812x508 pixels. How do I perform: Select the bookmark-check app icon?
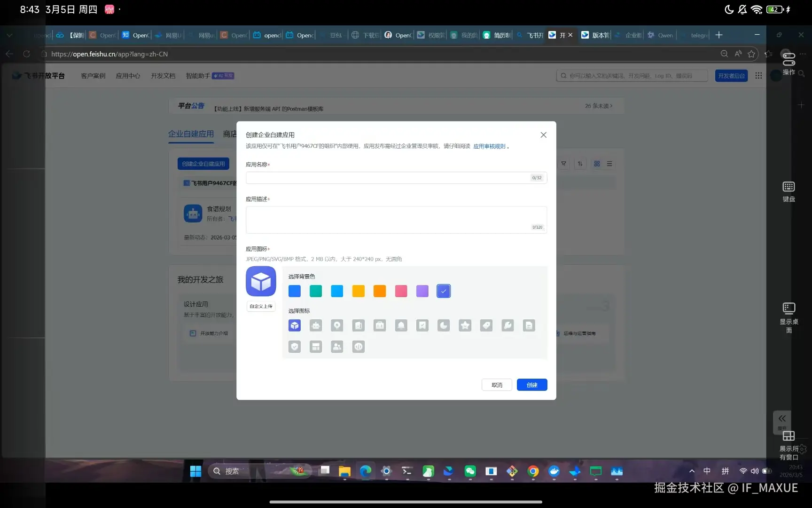[422, 325]
